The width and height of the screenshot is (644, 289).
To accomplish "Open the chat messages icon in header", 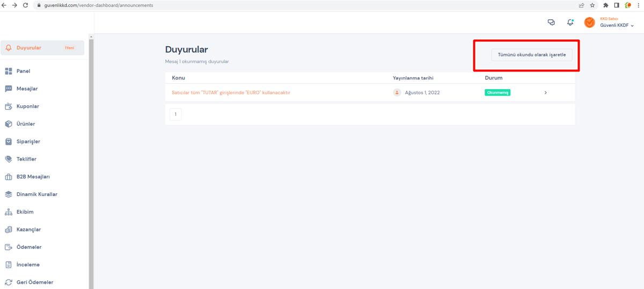I will [x=551, y=23].
